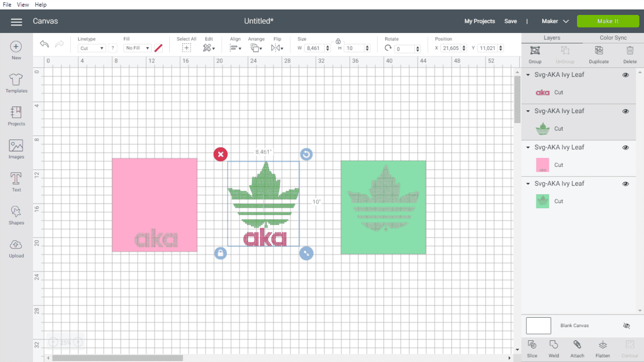
Task: Click the Rotate value field
Action: [x=404, y=48]
